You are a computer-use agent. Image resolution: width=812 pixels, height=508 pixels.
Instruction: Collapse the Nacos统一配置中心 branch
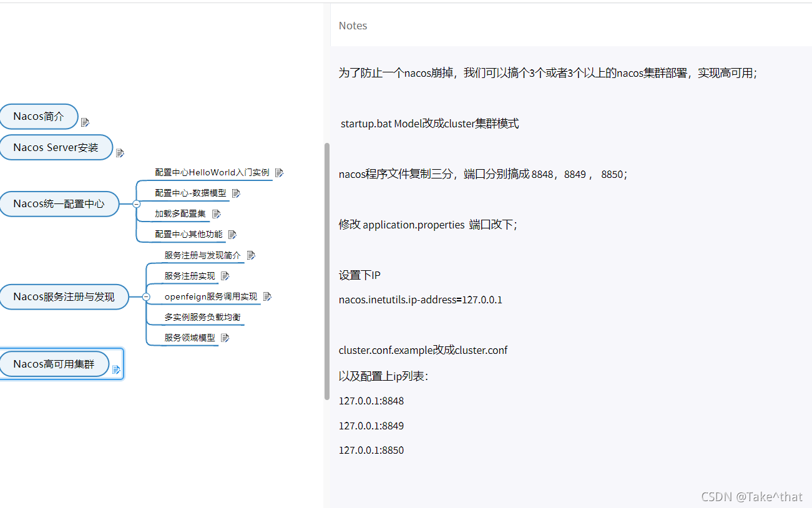click(x=137, y=204)
